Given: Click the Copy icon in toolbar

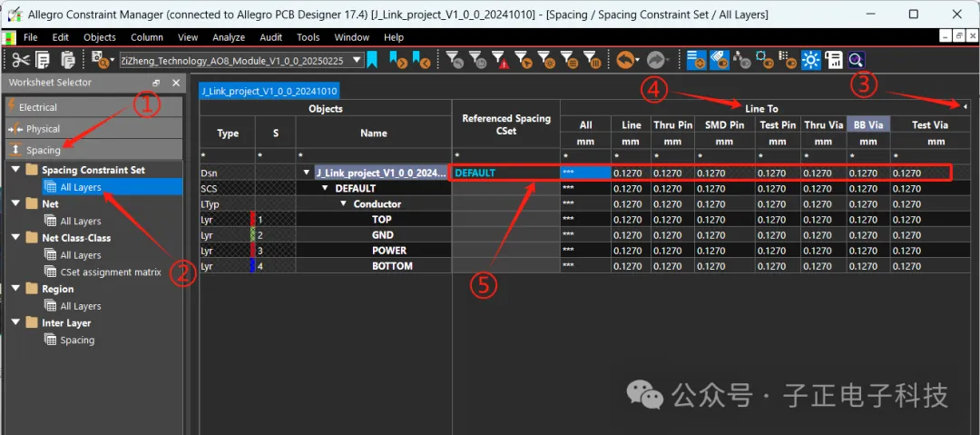Looking at the screenshot, I should click(43, 60).
